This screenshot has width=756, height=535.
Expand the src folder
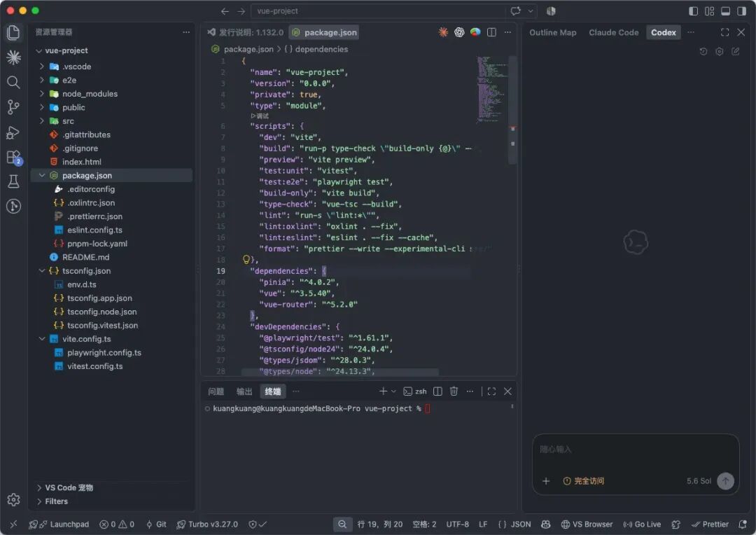click(41, 120)
